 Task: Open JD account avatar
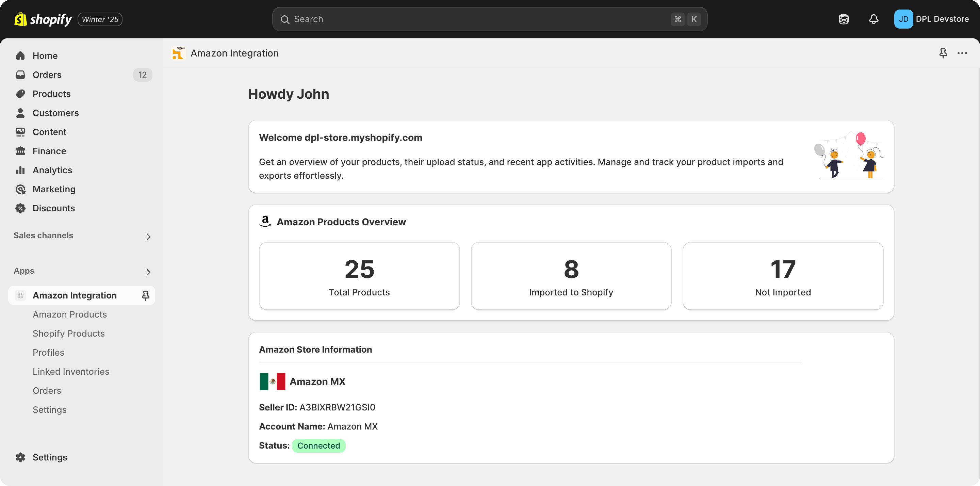[903, 19]
